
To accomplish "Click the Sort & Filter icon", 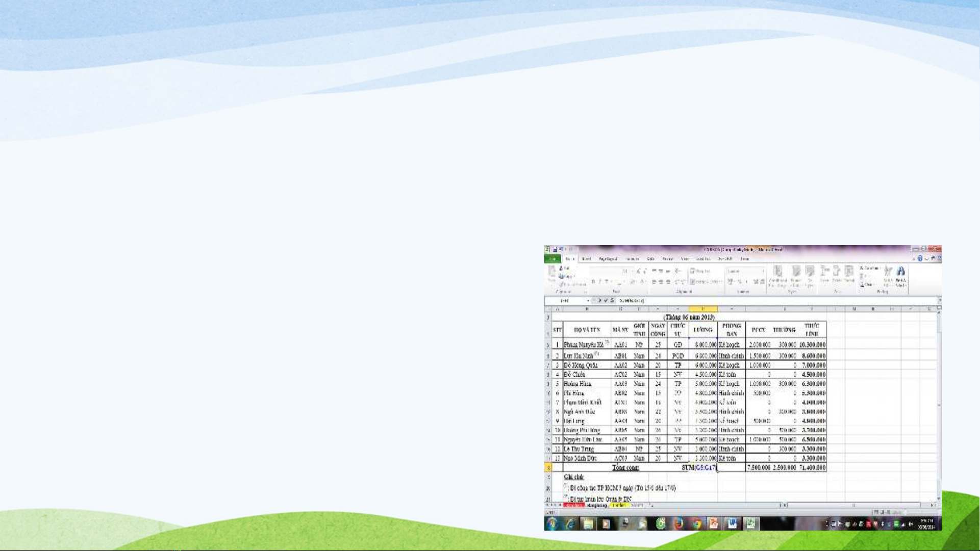I will pos(888,271).
